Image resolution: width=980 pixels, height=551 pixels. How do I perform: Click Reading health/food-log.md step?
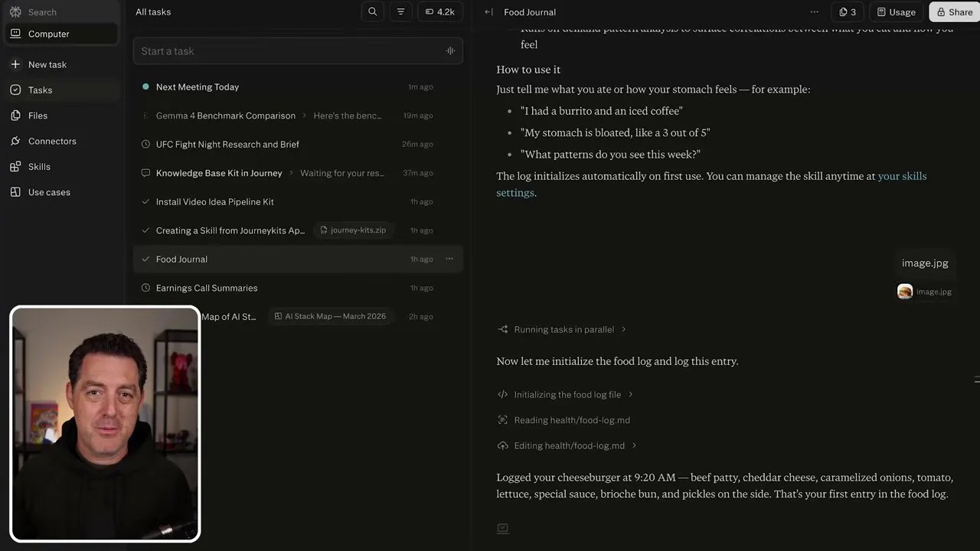[564, 420]
